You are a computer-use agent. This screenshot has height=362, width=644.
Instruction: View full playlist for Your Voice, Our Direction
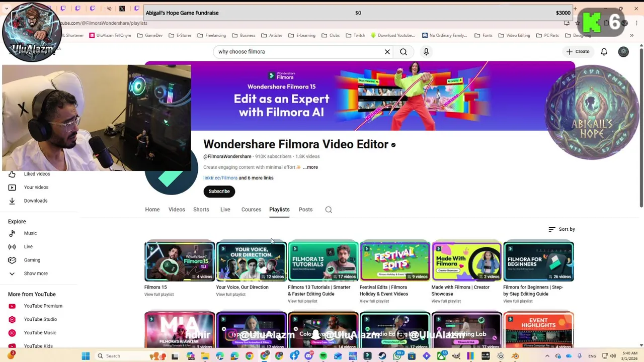[231, 295]
